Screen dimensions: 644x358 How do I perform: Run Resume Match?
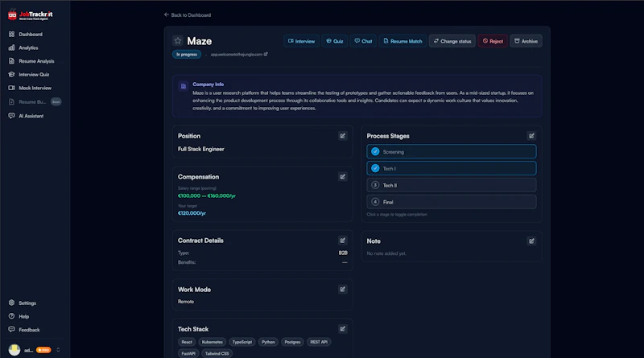(x=402, y=41)
